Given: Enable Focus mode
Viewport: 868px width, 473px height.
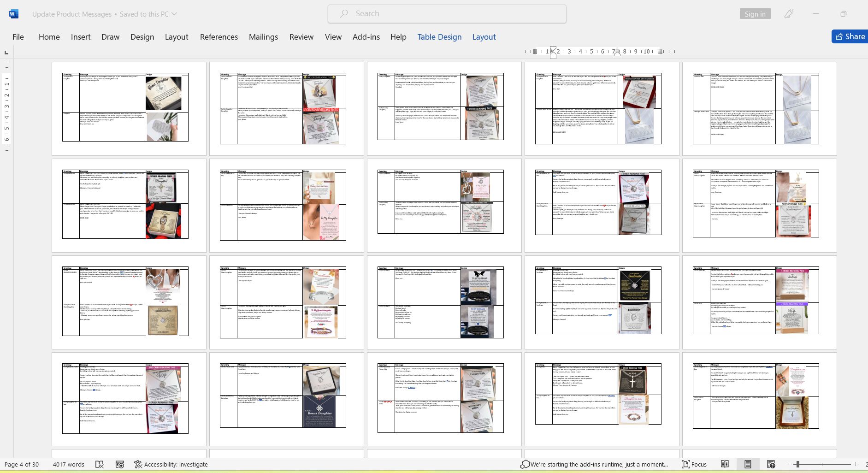Looking at the screenshot, I should tap(694, 464).
